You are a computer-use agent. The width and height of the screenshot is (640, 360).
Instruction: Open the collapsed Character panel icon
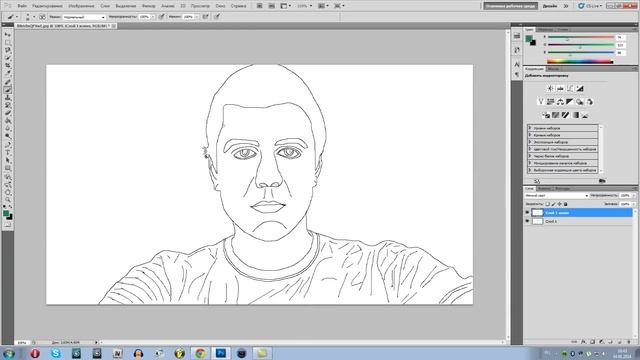coord(517,64)
